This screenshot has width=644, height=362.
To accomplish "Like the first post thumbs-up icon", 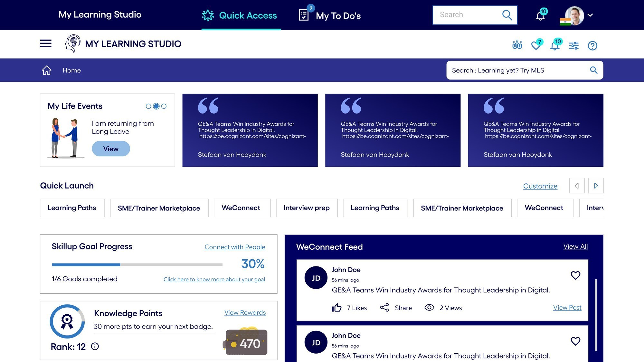I will [336, 308].
